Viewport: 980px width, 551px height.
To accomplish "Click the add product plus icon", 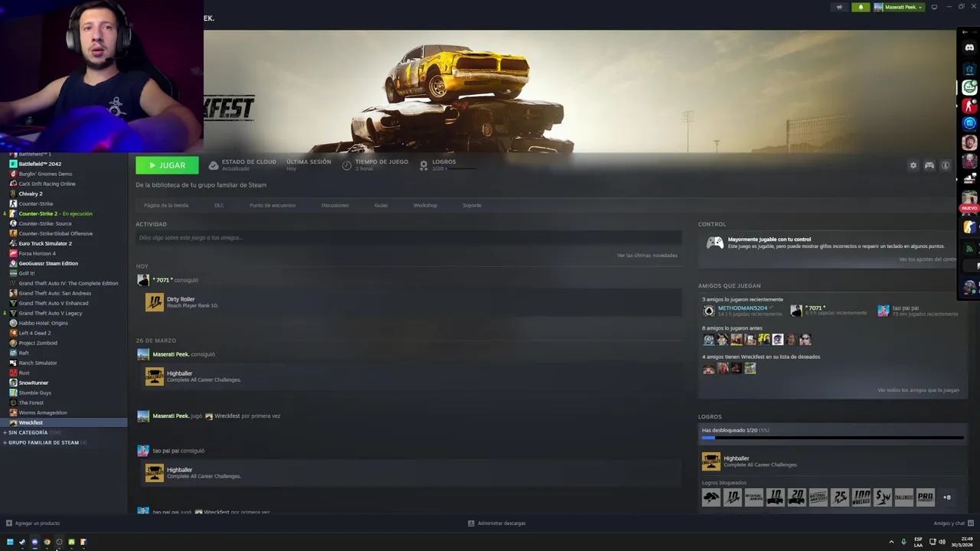I will 8,523.
